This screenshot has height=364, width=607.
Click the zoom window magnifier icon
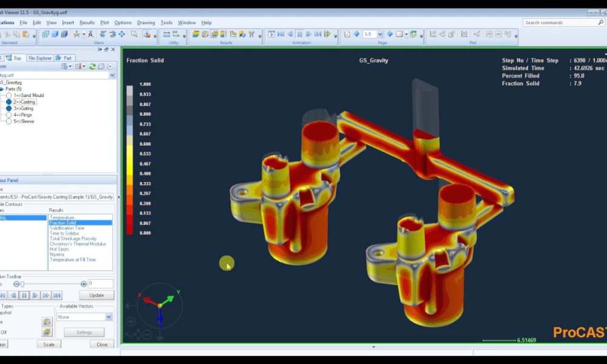tap(134, 34)
